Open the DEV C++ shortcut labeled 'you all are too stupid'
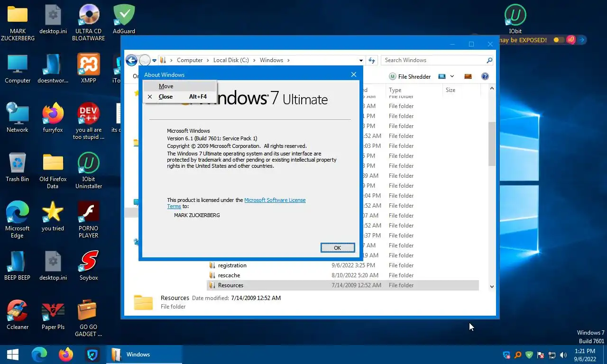The width and height of the screenshot is (607, 364). tap(89, 121)
